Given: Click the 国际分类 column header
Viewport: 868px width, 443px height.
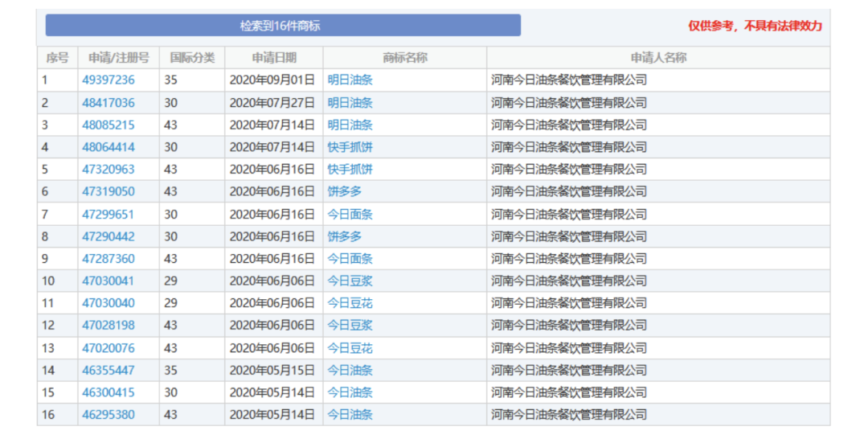Looking at the screenshot, I should point(192,58).
